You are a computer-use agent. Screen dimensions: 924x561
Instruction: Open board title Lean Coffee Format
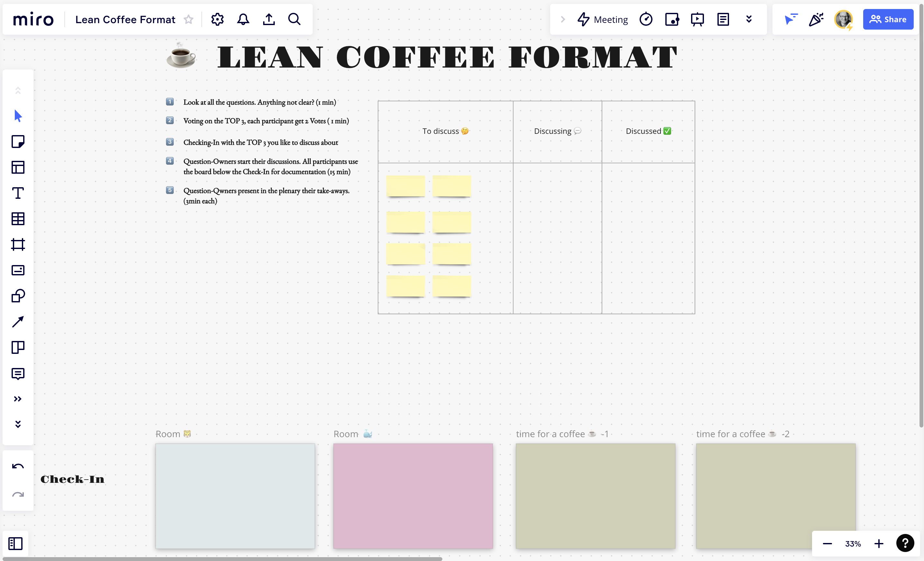125,20
